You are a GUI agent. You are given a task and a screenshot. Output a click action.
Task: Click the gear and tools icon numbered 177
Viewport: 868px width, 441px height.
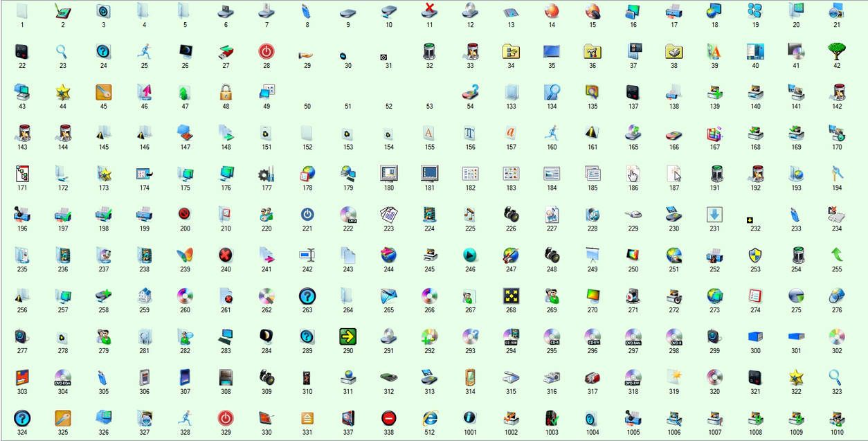pyautogui.click(x=266, y=174)
